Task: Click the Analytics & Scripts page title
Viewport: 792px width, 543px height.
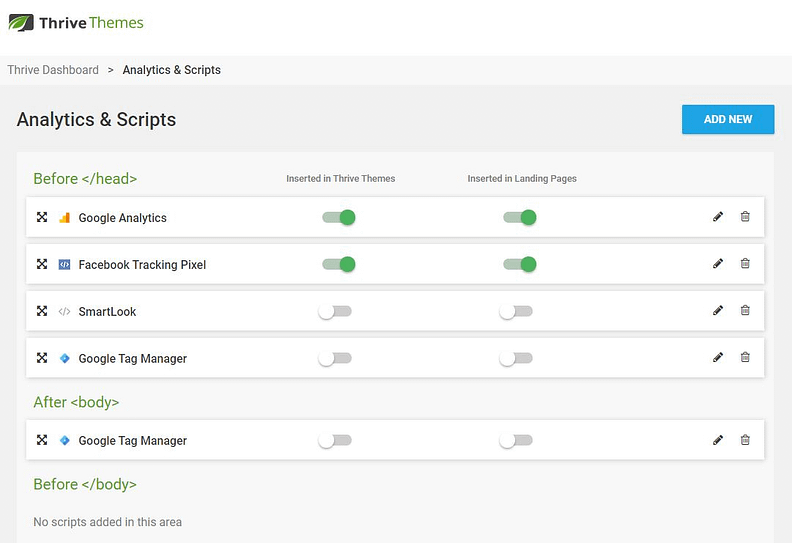Action: tap(96, 120)
